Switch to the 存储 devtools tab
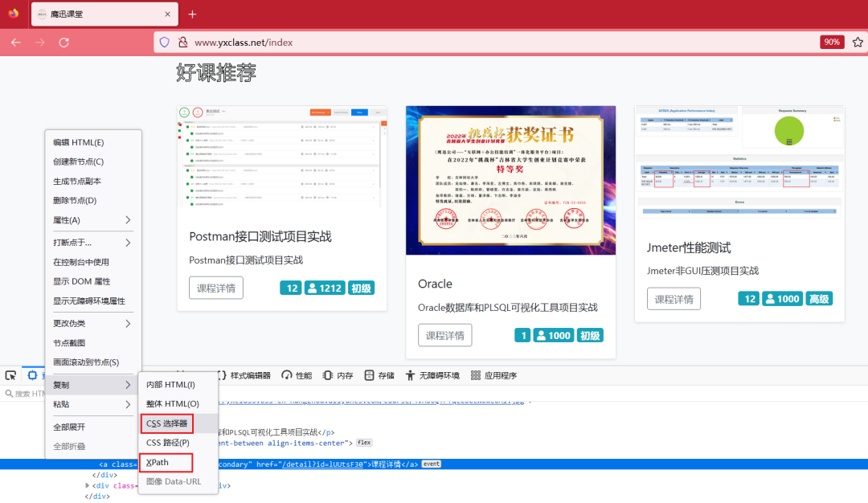Screen dimensions: 868x503 point(379,376)
